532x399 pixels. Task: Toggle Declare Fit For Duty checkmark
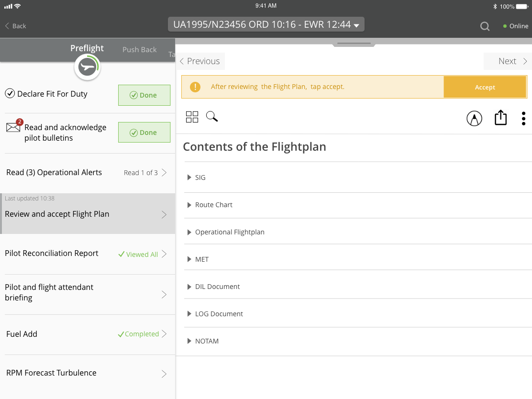pos(10,94)
